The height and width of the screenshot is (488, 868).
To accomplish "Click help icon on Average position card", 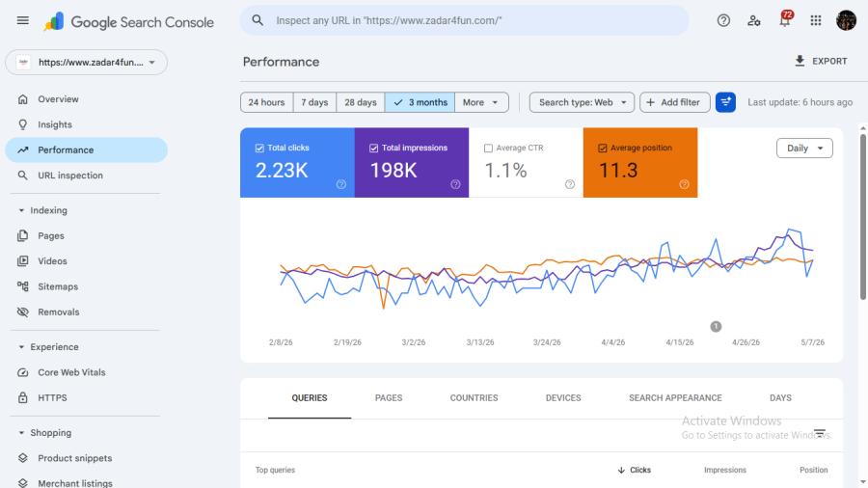I will pos(684,184).
